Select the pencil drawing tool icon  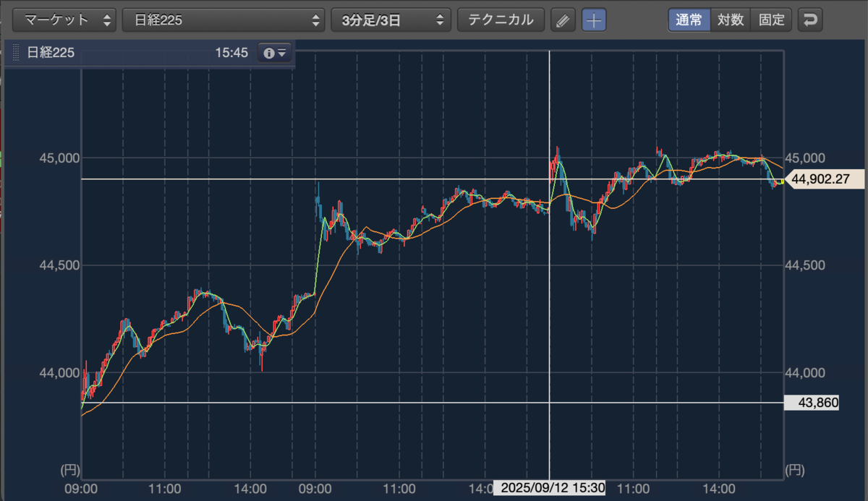click(x=563, y=20)
